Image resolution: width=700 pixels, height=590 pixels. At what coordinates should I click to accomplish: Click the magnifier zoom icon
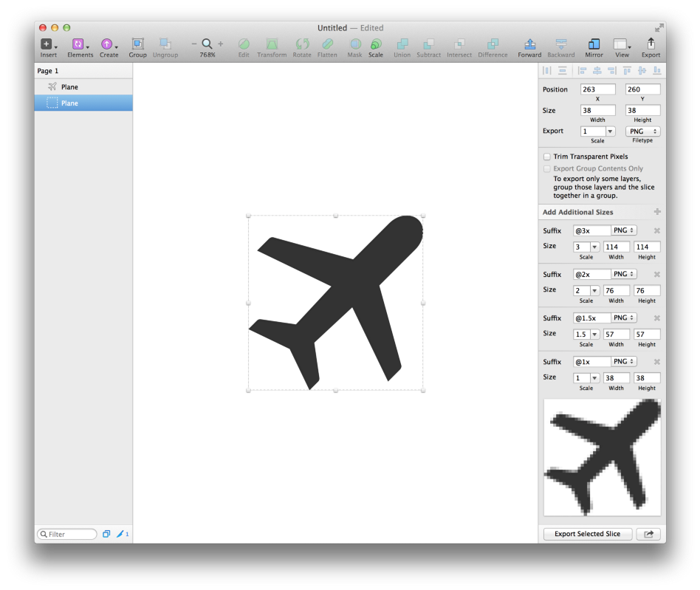[207, 44]
